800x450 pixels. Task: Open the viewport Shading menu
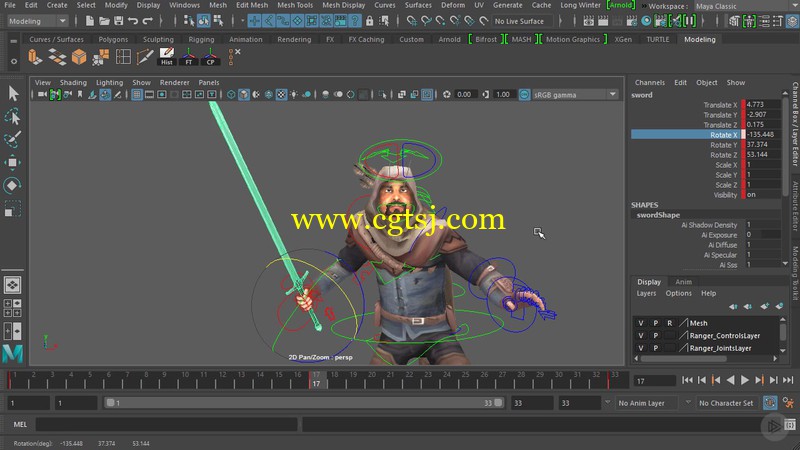(73, 83)
